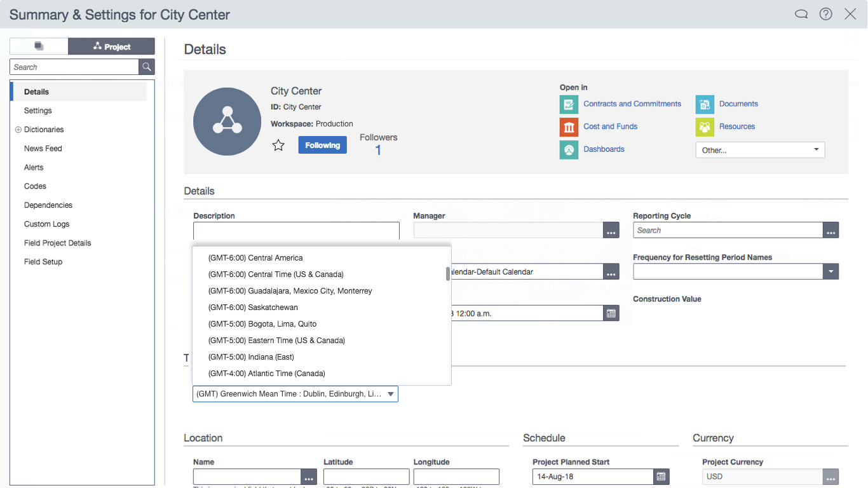
Task: Open Field Setup in the sidebar
Action: tap(43, 262)
